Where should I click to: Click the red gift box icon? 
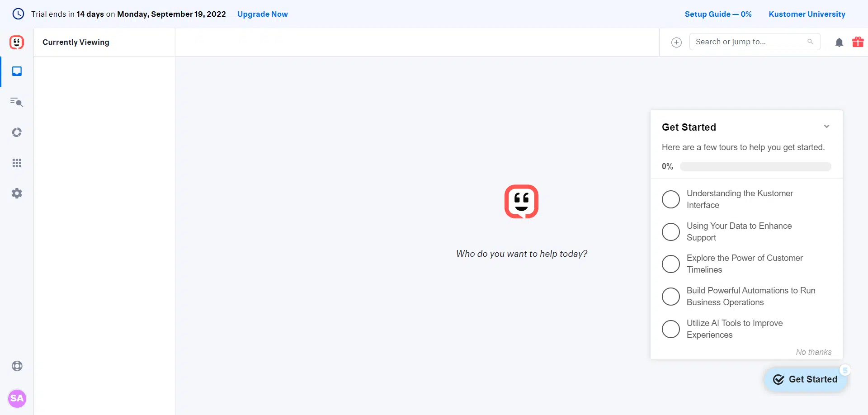pyautogui.click(x=858, y=42)
